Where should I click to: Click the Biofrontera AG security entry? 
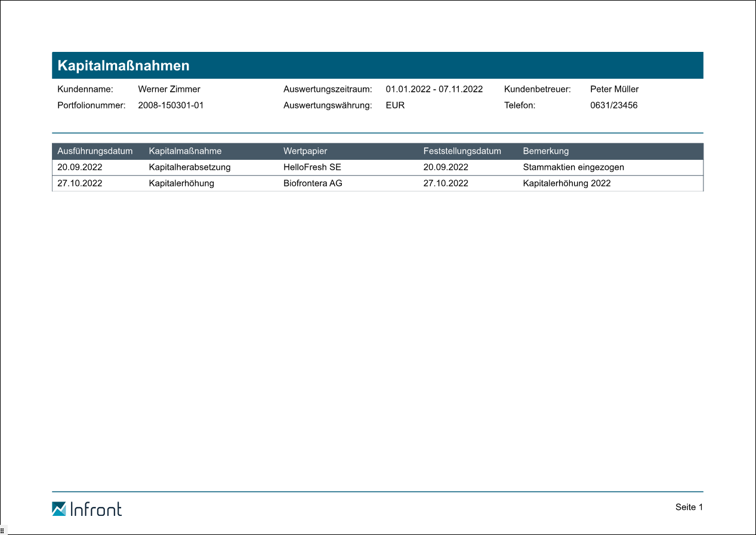(313, 183)
